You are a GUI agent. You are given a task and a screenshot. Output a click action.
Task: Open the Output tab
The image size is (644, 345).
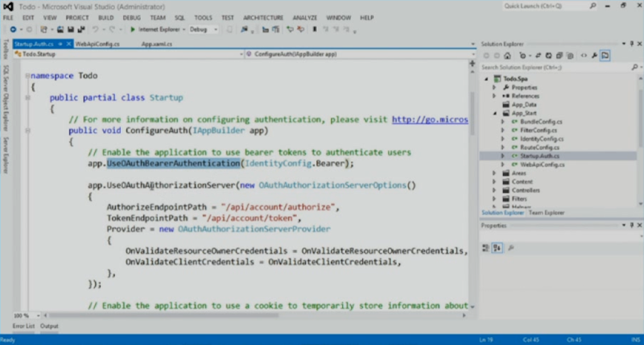coord(49,326)
